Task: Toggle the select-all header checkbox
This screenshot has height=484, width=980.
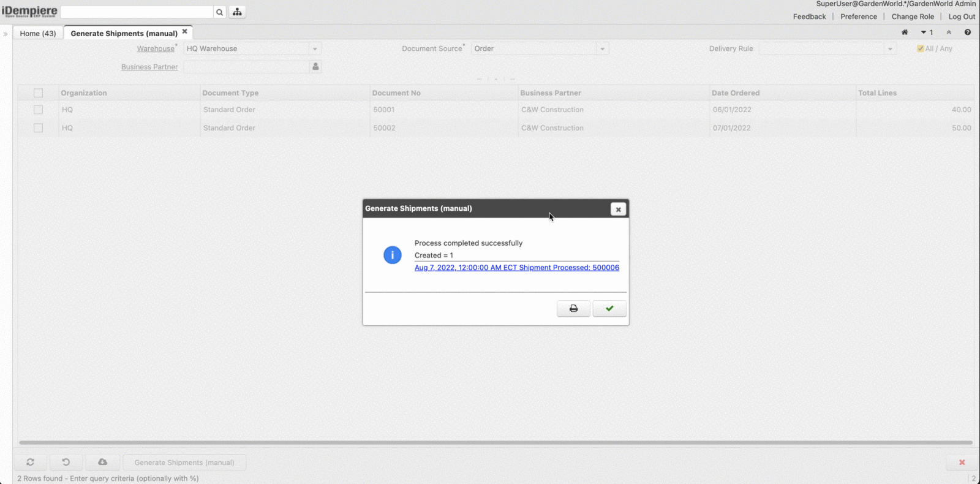Action: coord(39,93)
